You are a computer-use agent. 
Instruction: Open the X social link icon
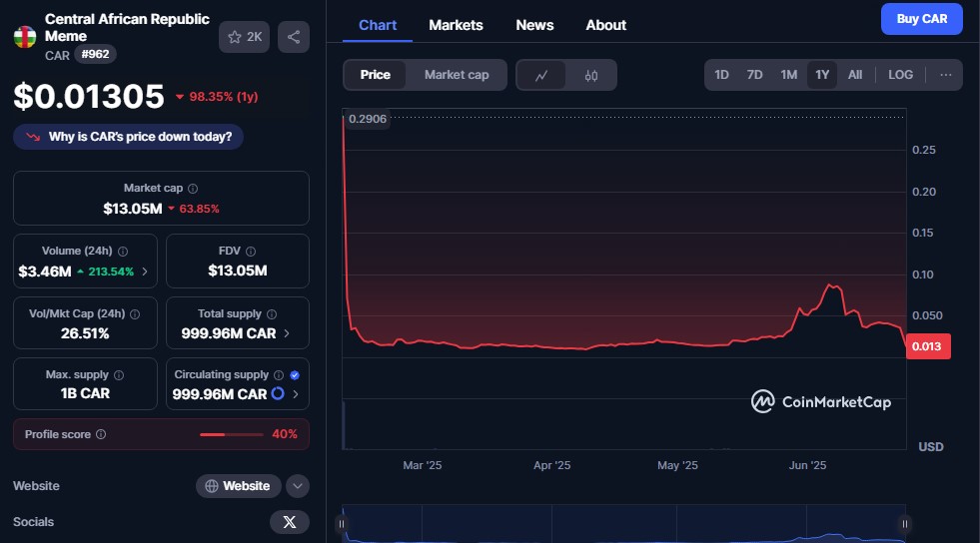point(290,522)
